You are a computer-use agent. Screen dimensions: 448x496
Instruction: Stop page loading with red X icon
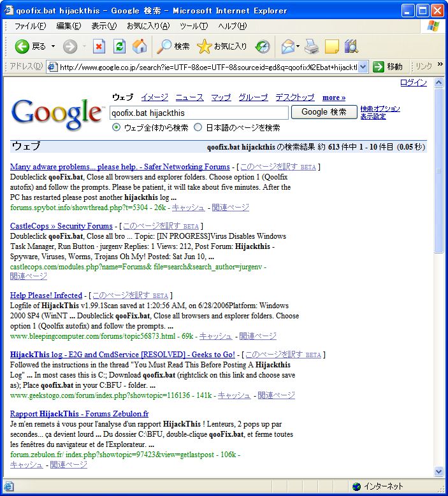[99, 47]
